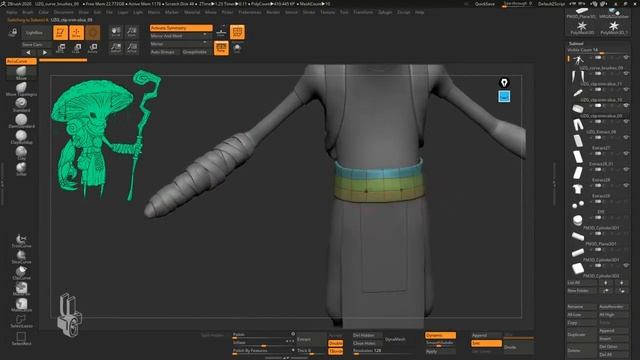Screen dimensions: 640x360
Task: Select the Move Topological brush
Action: point(21,89)
